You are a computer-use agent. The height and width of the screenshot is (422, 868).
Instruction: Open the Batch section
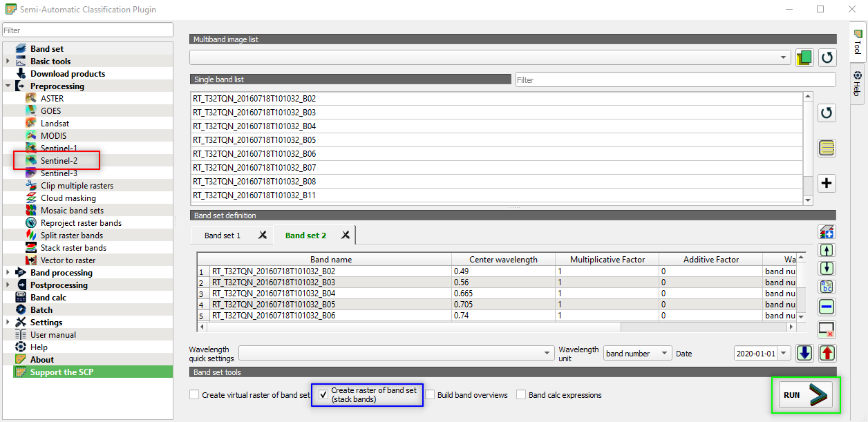click(41, 310)
